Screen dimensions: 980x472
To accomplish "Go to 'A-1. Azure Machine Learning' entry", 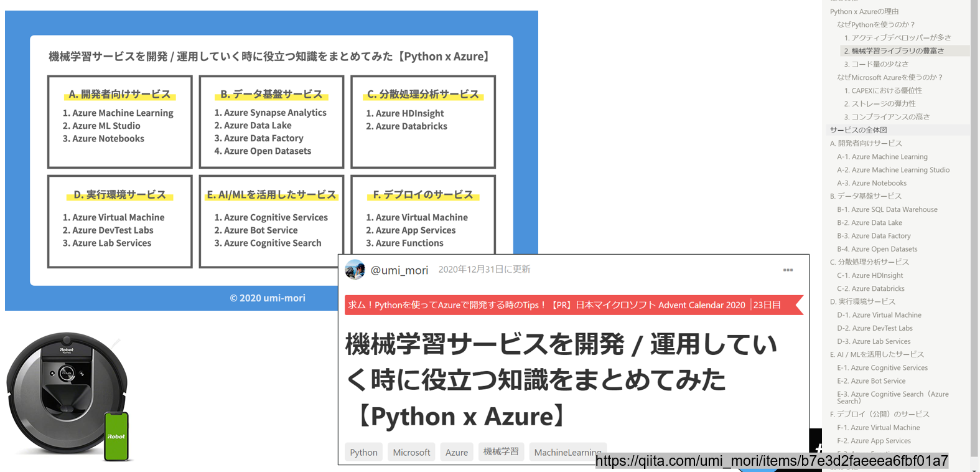I will [882, 157].
